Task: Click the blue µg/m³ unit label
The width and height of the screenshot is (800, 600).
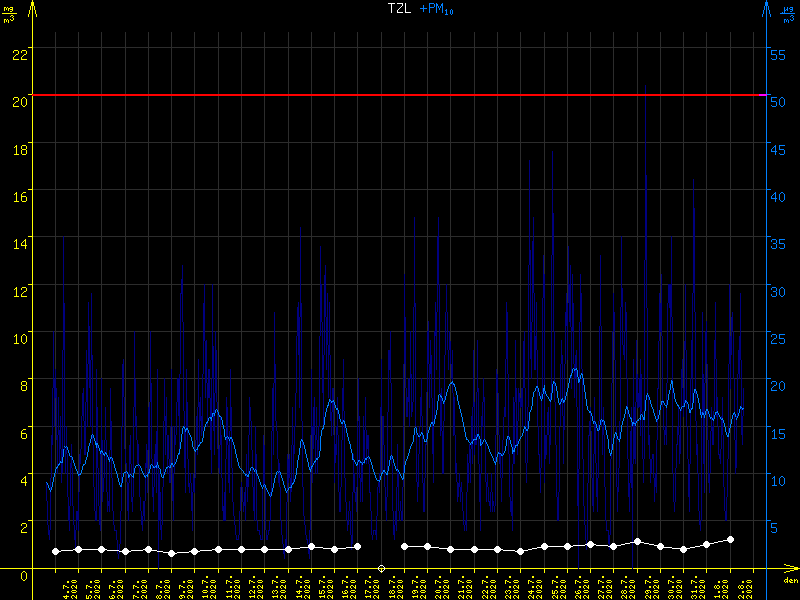Action: (x=787, y=14)
